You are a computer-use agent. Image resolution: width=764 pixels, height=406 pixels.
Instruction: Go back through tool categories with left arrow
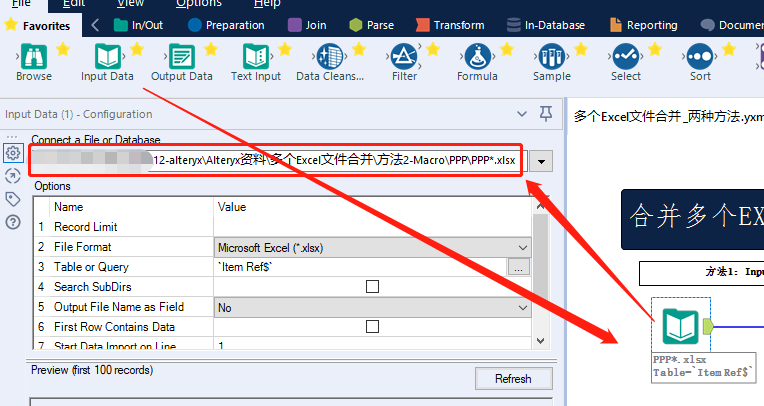tap(95, 25)
